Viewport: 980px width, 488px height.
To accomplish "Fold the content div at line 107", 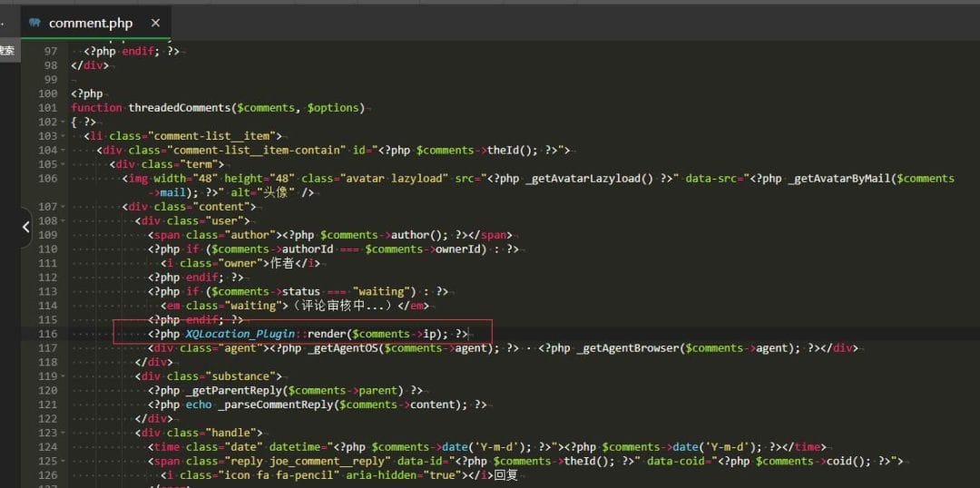I will [62, 207].
